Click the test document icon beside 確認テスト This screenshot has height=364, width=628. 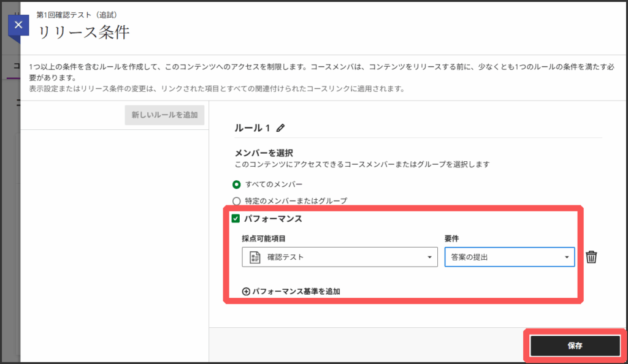coord(255,257)
